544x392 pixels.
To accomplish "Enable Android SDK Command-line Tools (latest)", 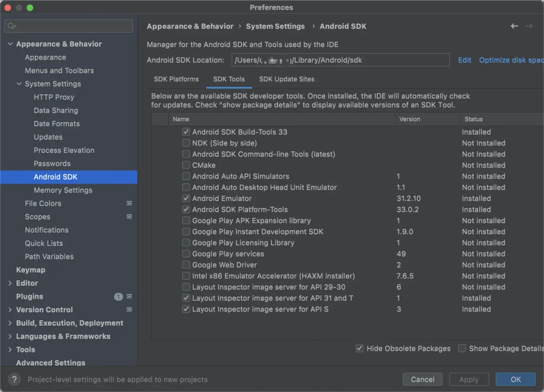I will pyautogui.click(x=186, y=154).
